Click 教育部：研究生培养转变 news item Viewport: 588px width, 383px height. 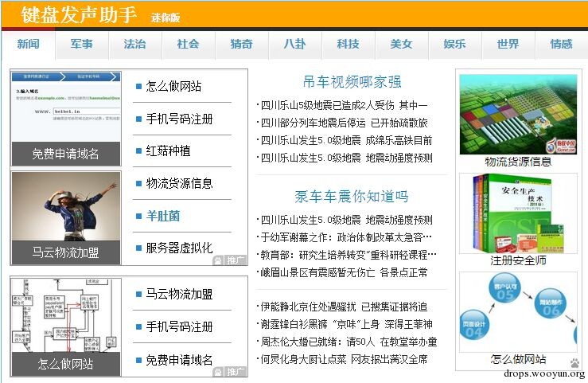pyautogui.click(x=347, y=255)
